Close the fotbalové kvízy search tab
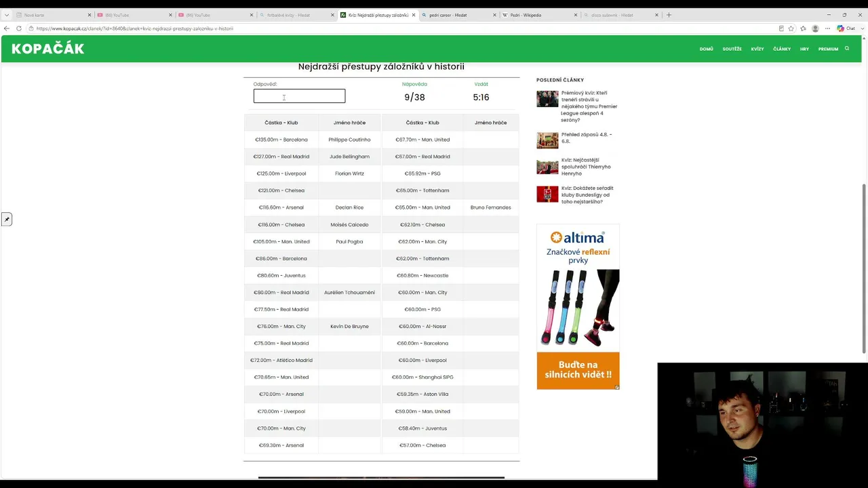 332,15
